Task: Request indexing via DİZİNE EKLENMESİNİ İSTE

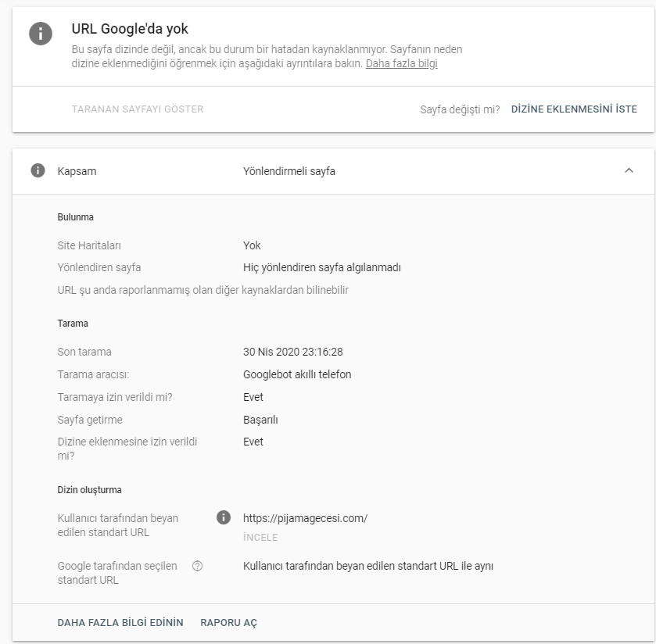Action: point(574,109)
